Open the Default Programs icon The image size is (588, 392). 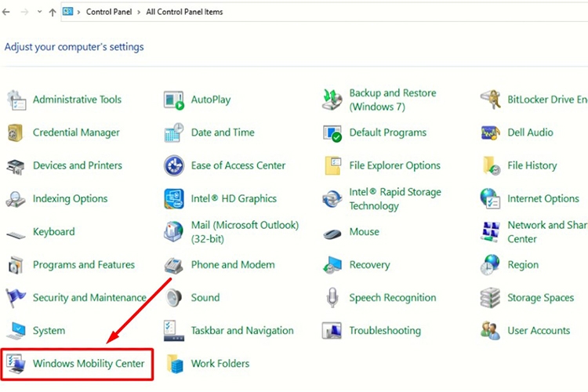tap(332, 133)
